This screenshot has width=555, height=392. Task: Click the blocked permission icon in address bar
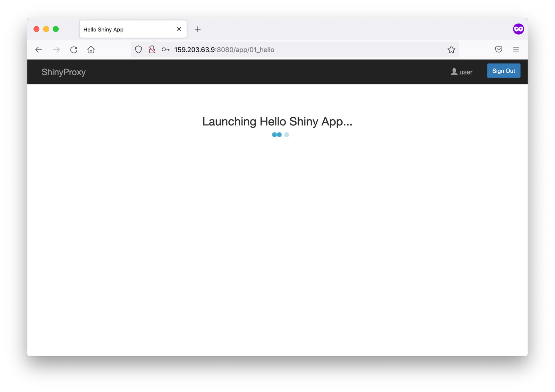152,50
